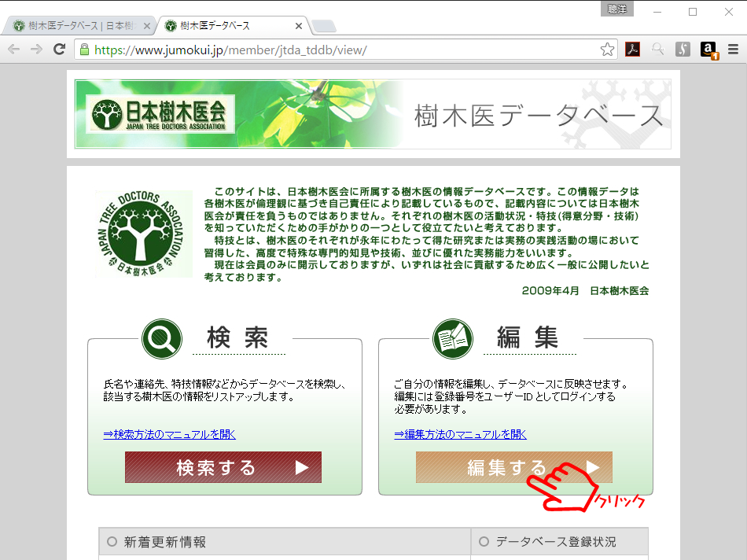Click the 2009年4月 日本樹木医会 date line
Image resolution: width=747 pixels, height=560 pixels.
click(585, 291)
